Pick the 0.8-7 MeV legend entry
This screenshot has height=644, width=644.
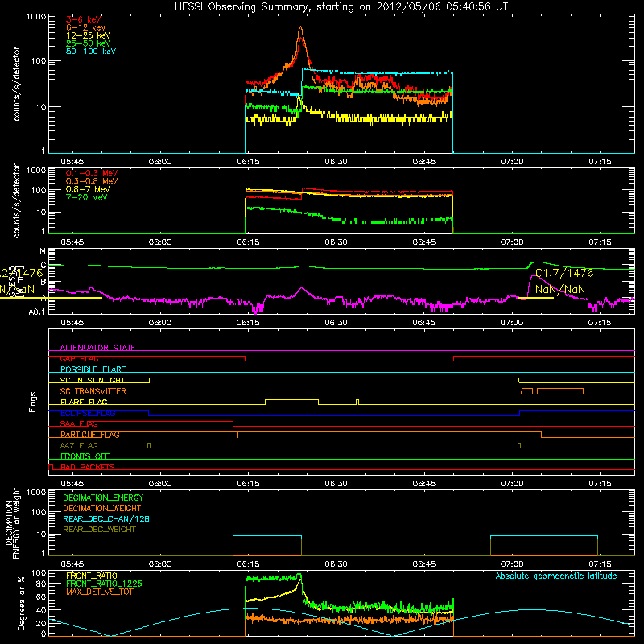(88, 189)
